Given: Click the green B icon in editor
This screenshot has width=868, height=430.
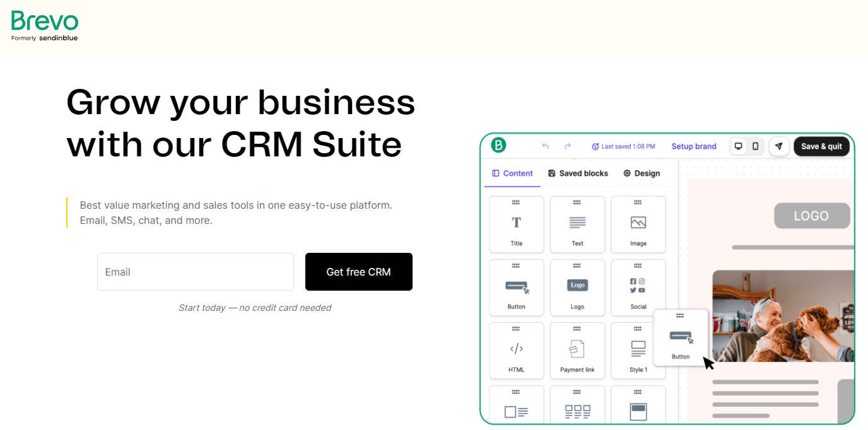Looking at the screenshot, I should point(498,145).
